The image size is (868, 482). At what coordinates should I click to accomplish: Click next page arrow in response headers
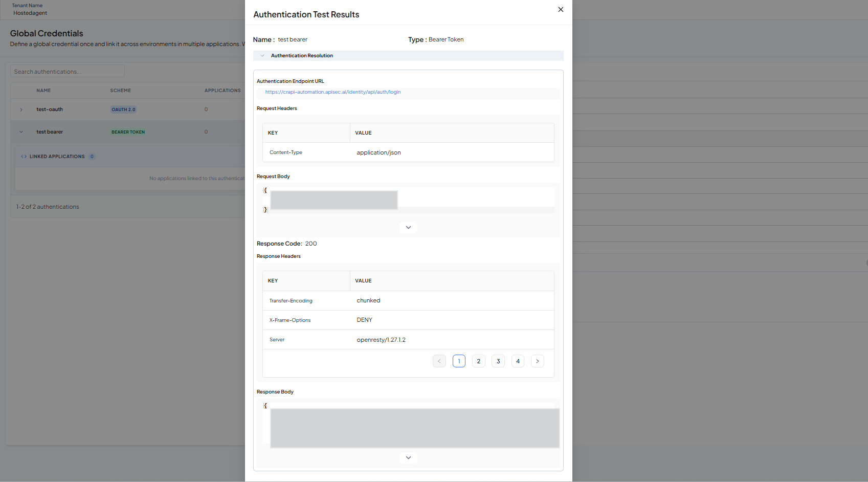pos(538,361)
